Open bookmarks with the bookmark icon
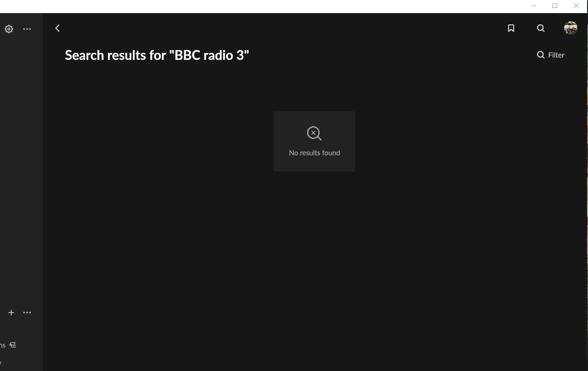Viewport: 588px width, 371px height. pyautogui.click(x=511, y=29)
